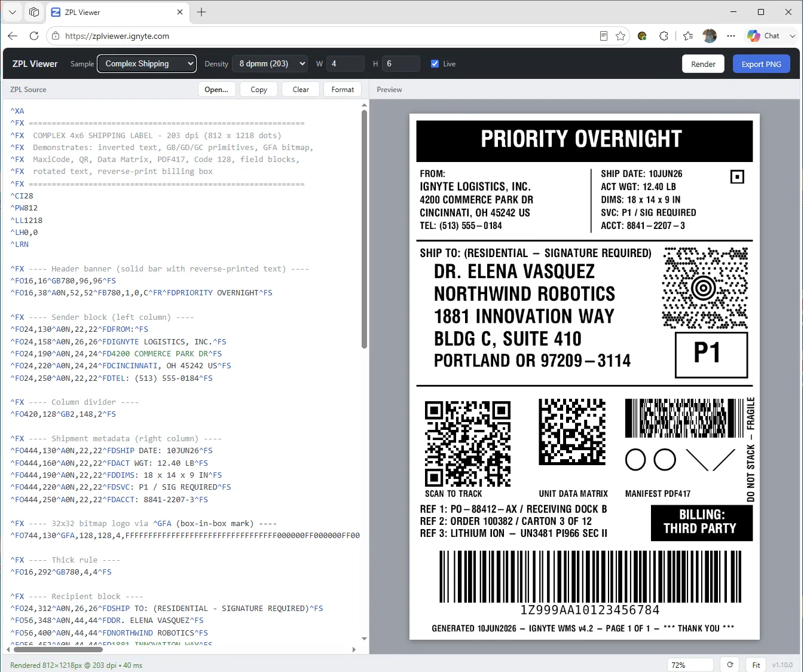Click the rendered status text at bottom
Screen dimensions: 804x672
pyautogui.click(x=76, y=665)
